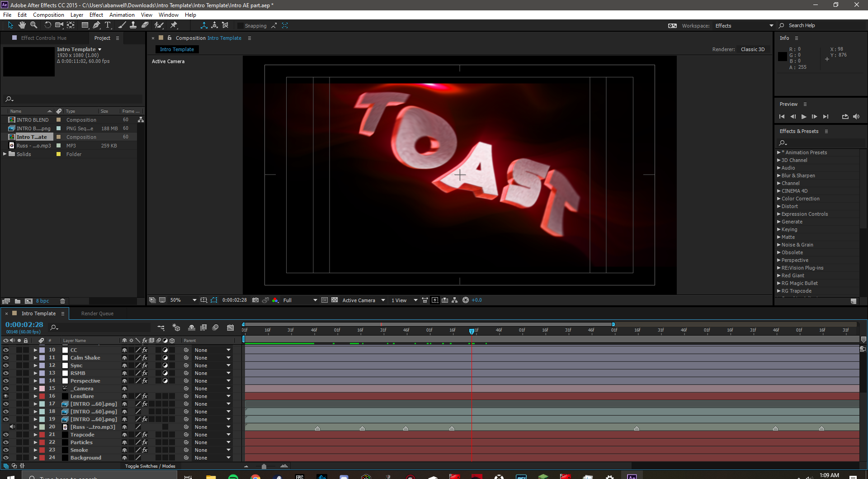This screenshot has width=868, height=479.
Task: Take a snapshot of the composition viewer
Action: tap(255, 300)
